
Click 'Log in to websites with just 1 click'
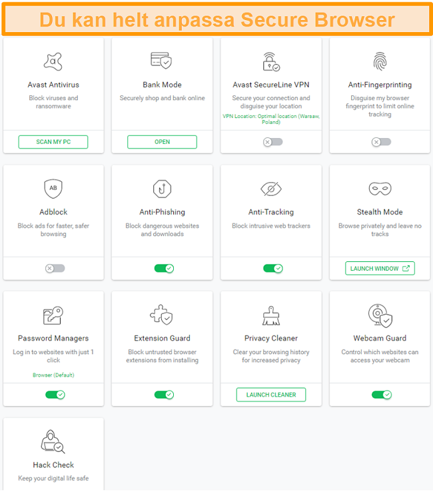coord(53,356)
